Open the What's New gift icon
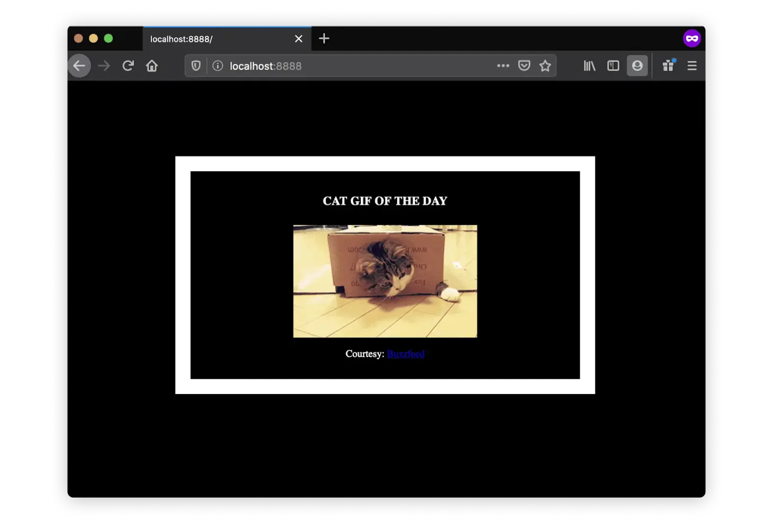The width and height of the screenshot is (773, 532). [668, 66]
